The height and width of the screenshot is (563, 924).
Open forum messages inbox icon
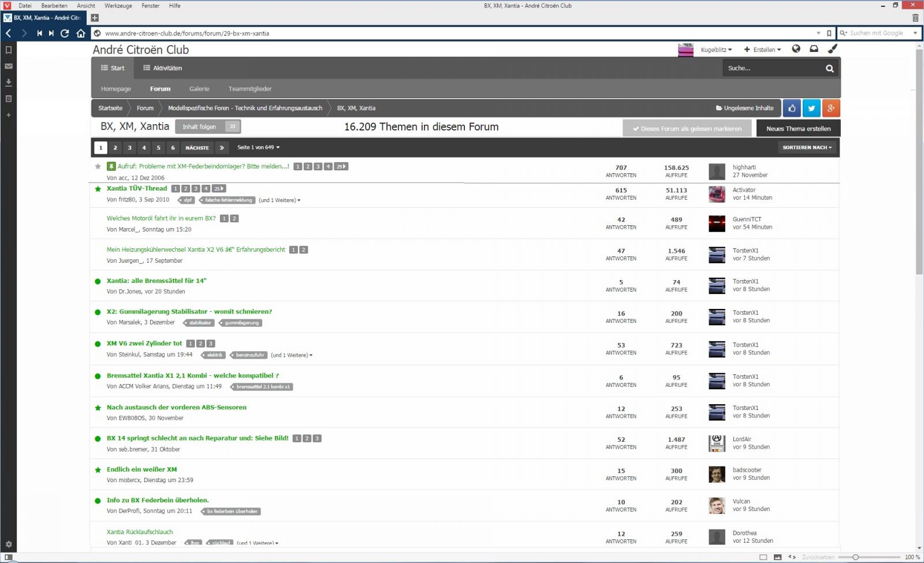click(814, 49)
